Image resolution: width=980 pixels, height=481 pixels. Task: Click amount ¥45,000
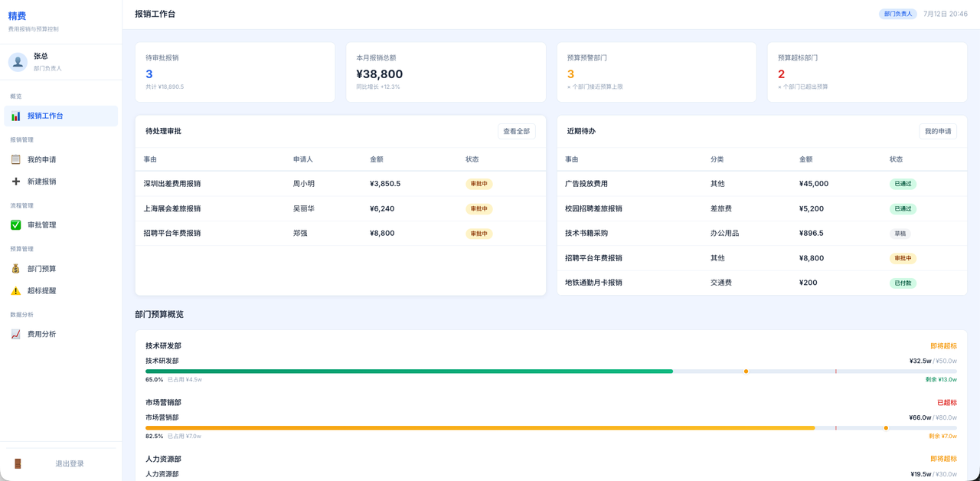pos(814,184)
